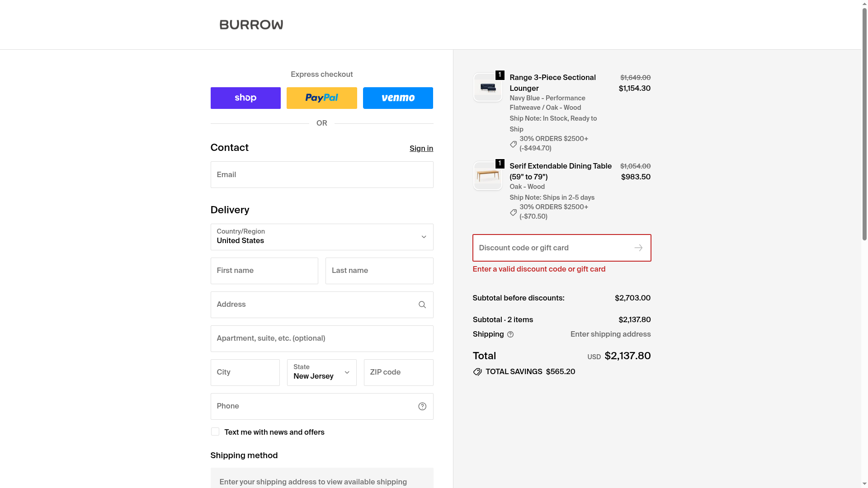868x488 pixels.
Task: Open the Country/Region dropdown
Action: (x=321, y=237)
